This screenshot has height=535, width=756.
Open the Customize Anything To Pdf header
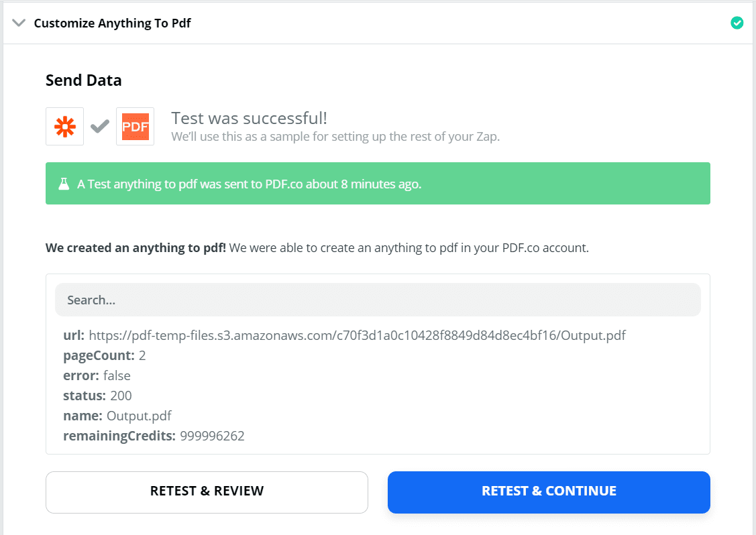(x=112, y=23)
